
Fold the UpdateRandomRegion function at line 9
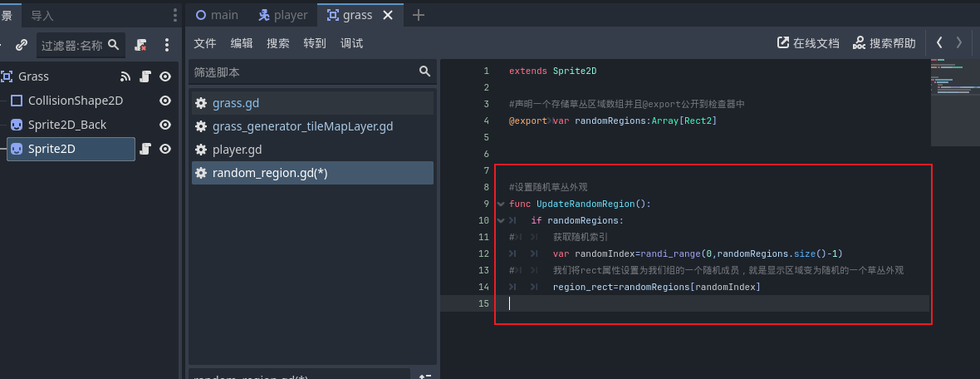pyautogui.click(x=501, y=204)
